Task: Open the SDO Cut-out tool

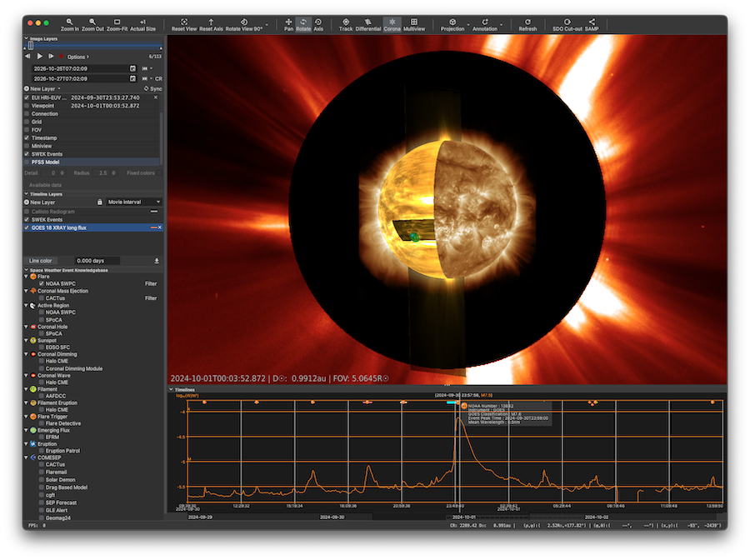Action: pos(567,24)
